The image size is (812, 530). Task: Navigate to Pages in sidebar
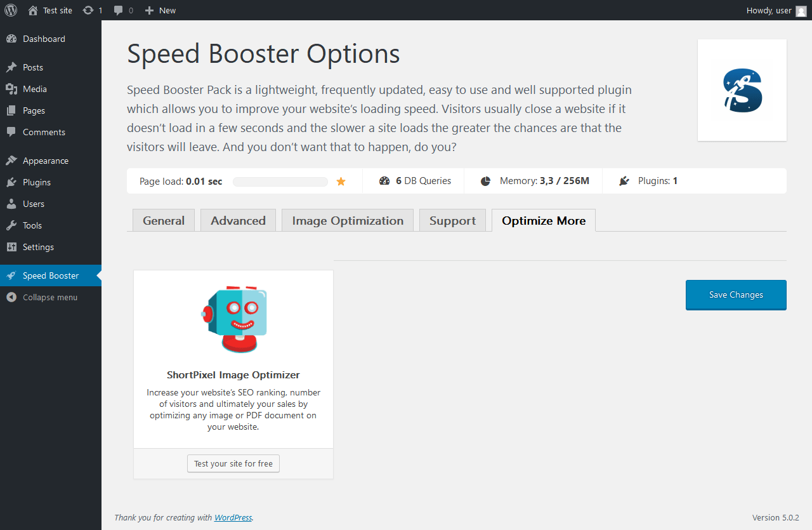(51, 110)
